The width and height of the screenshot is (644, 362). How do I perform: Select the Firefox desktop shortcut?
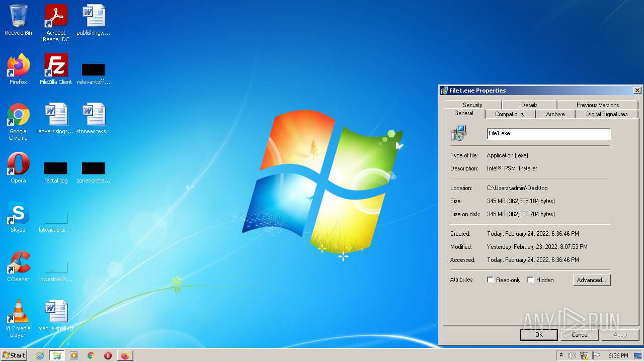point(18,69)
